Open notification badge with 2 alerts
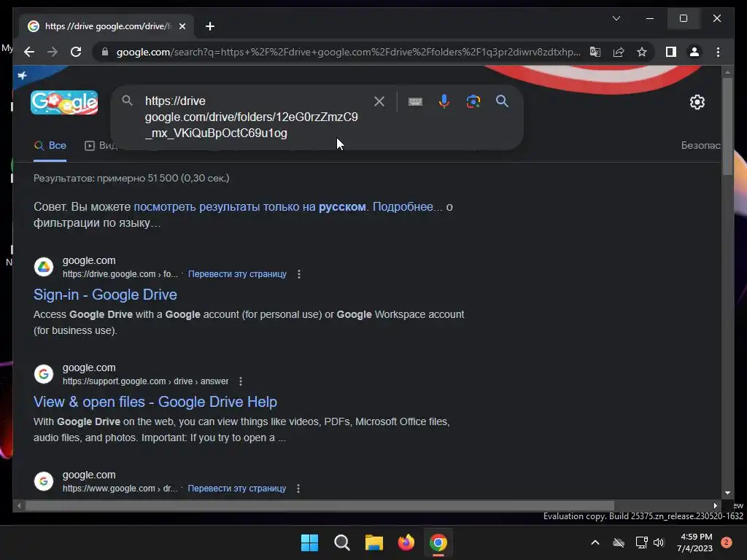The width and height of the screenshot is (747, 560). pyautogui.click(x=727, y=542)
